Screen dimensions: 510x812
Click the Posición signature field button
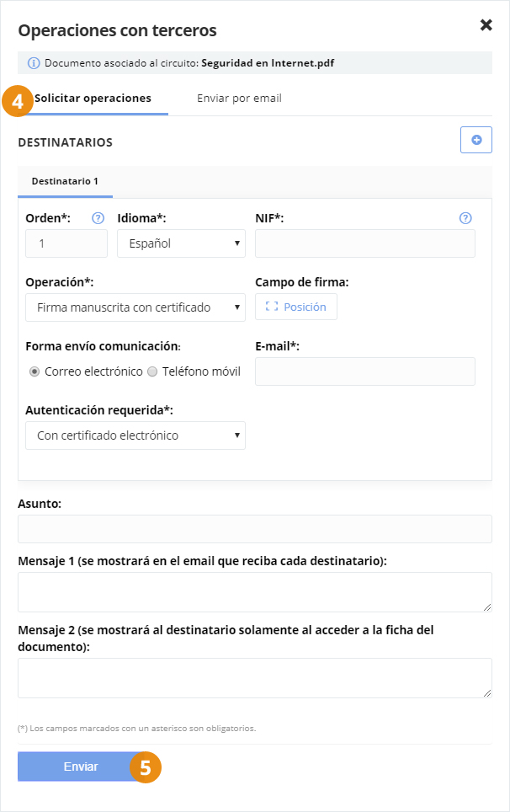click(x=296, y=307)
